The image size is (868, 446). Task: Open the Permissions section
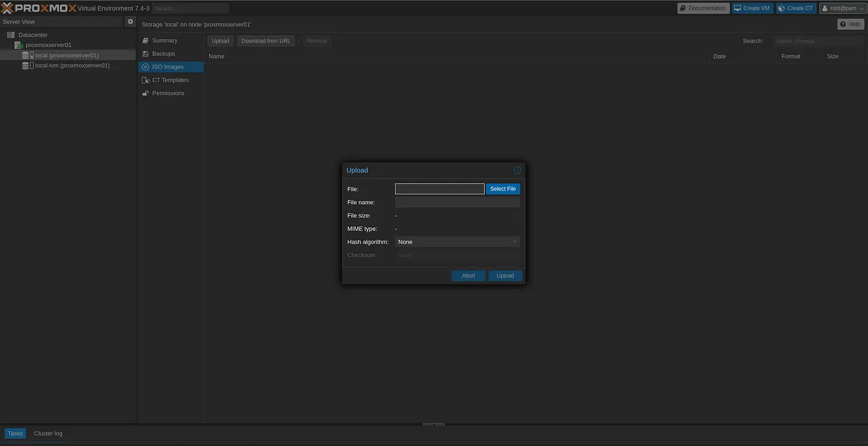coord(168,93)
